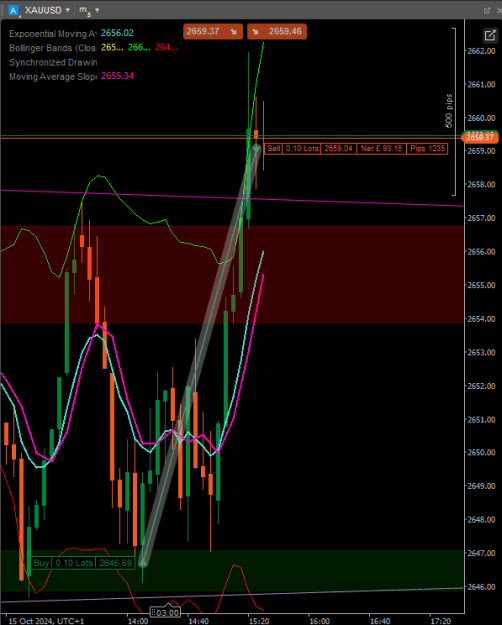
Task: Detach the chart window with the small top-bar icon
Action: click(x=487, y=11)
